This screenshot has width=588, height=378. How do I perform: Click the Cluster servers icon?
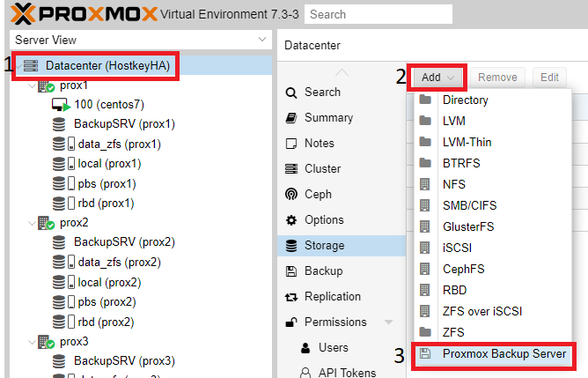point(291,169)
